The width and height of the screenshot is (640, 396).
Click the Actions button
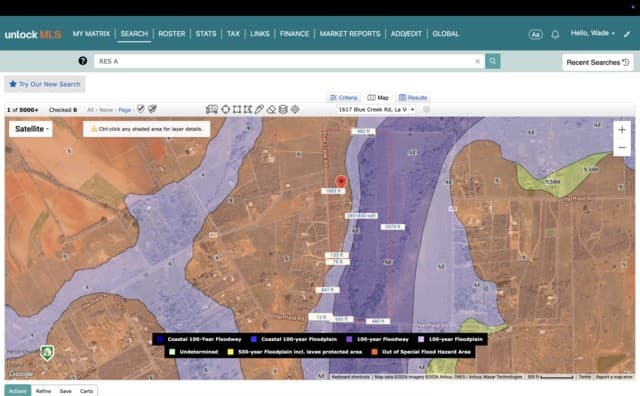point(18,391)
